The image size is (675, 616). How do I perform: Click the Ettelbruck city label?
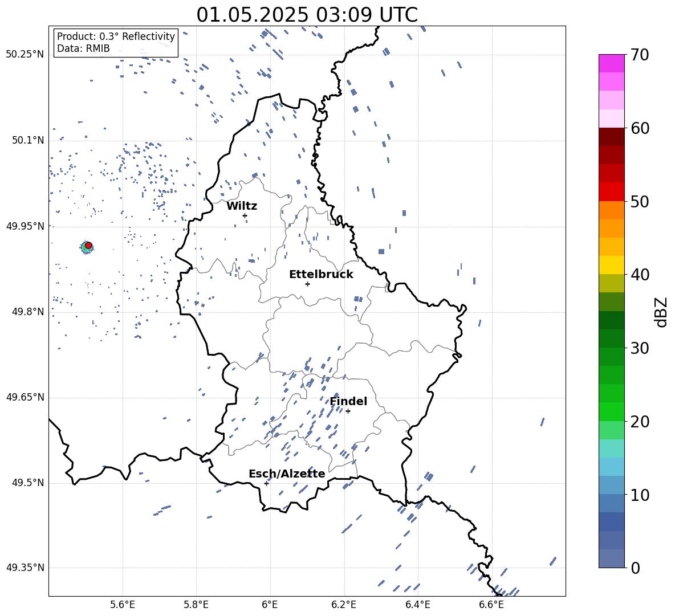pyautogui.click(x=321, y=275)
